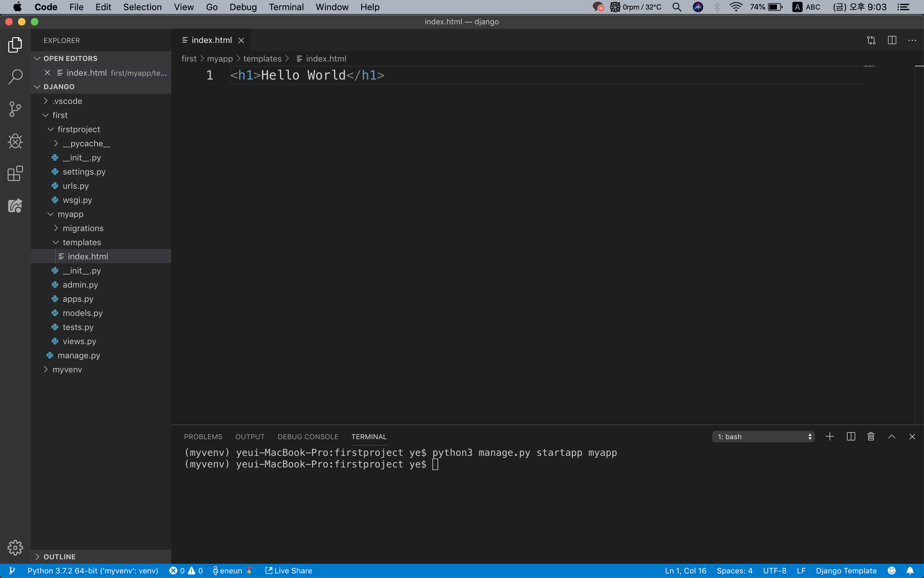Split the editor to the right
Screen dimensions: 924x578
tap(892, 40)
